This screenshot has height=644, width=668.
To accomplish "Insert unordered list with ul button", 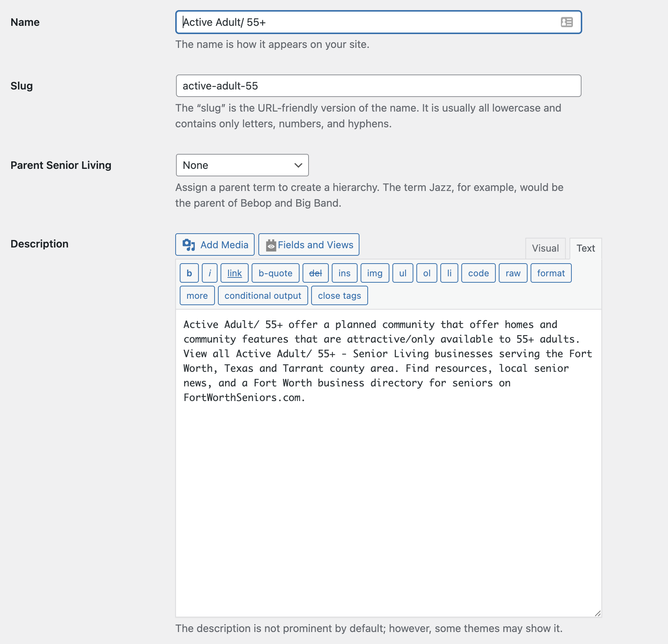I will 403,273.
